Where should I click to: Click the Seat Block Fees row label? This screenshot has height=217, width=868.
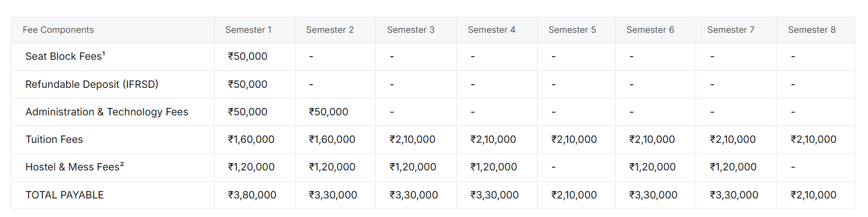65,57
